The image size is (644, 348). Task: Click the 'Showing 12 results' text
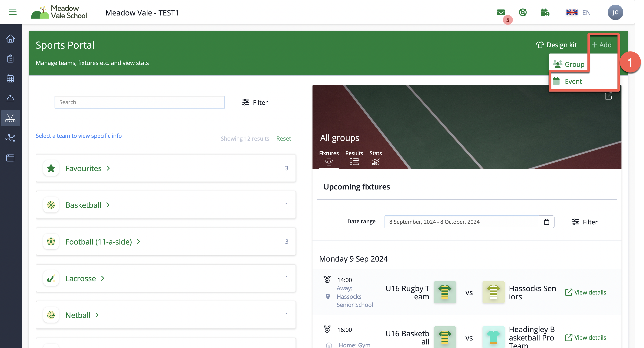[x=245, y=138]
